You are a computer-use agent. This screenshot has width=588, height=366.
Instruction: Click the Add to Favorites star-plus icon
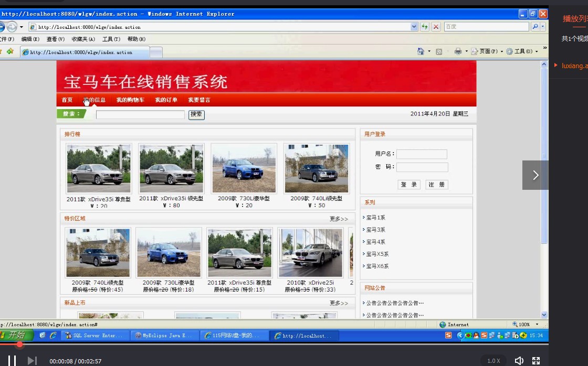coord(10,51)
